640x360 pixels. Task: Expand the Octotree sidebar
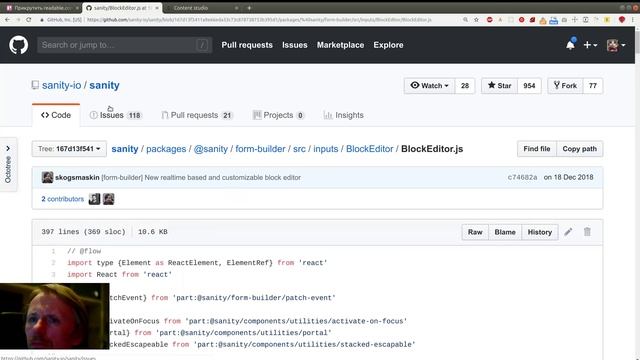(8, 165)
